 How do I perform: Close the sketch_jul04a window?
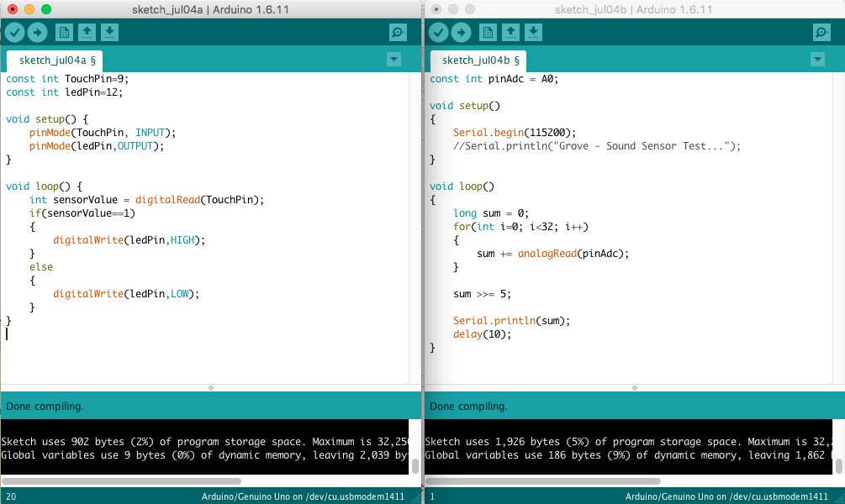point(13,9)
